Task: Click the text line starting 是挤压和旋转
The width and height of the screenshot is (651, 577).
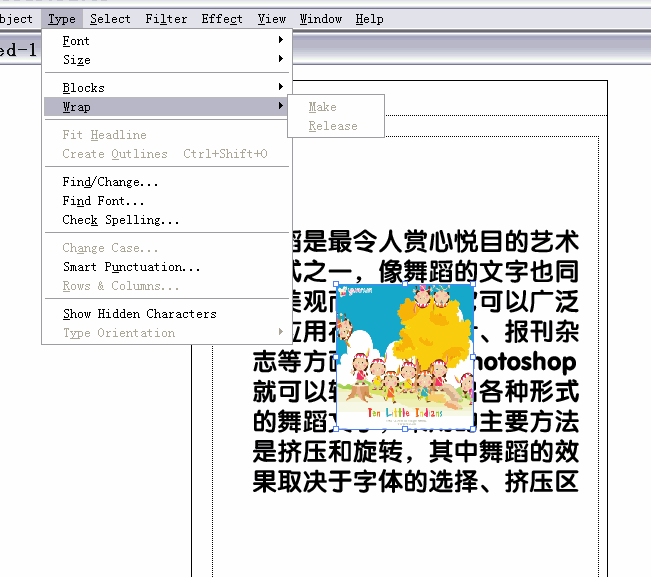Action: pos(416,452)
